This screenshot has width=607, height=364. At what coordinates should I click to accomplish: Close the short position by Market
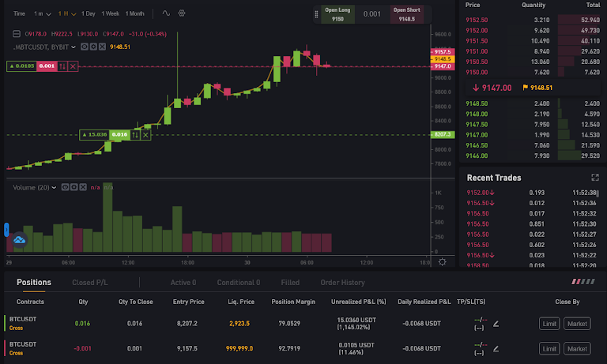(x=577, y=348)
